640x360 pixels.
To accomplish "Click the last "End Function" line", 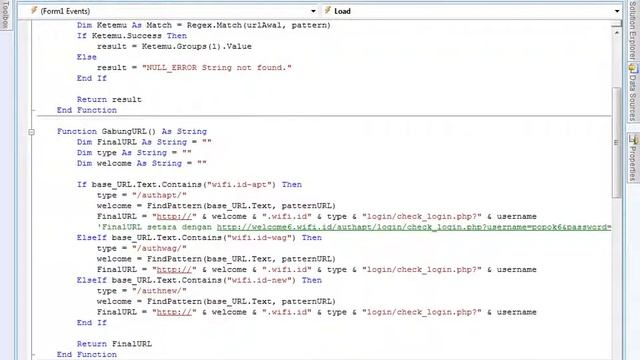I will (x=87, y=354).
